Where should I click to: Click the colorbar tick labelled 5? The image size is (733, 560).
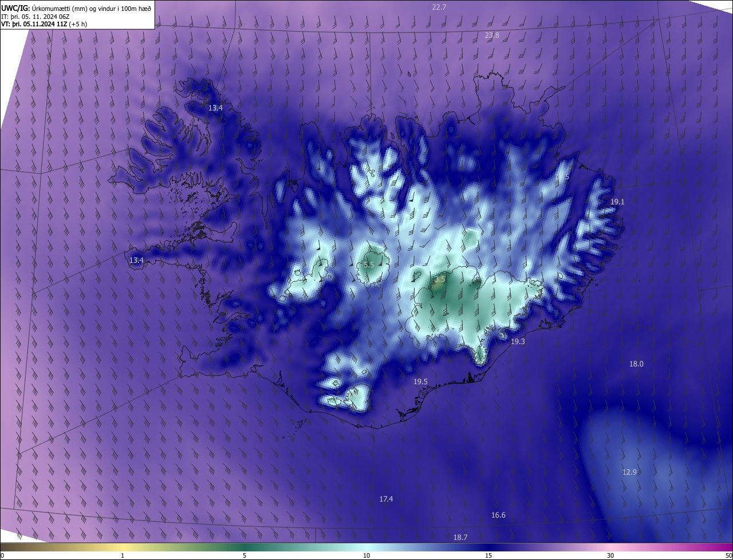(245, 555)
